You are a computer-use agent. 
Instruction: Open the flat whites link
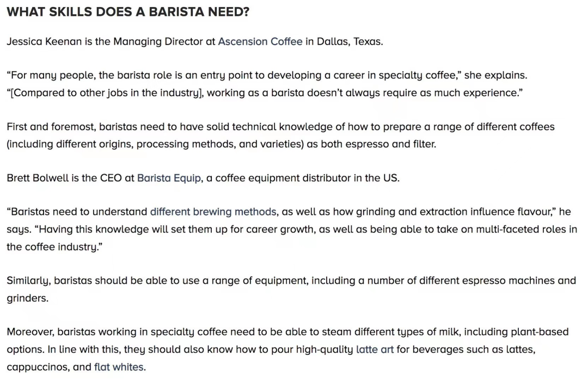(x=119, y=367)
